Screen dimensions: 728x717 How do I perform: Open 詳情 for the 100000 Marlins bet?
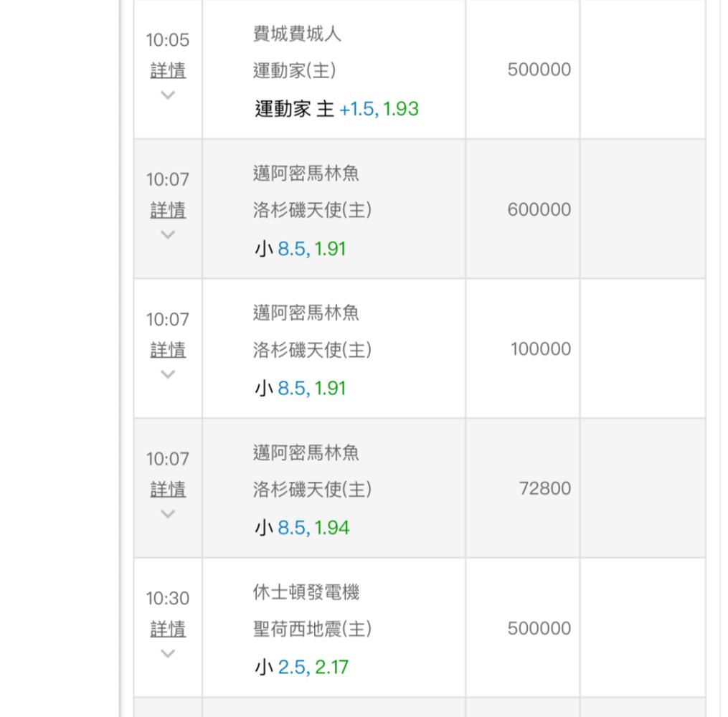168,350
